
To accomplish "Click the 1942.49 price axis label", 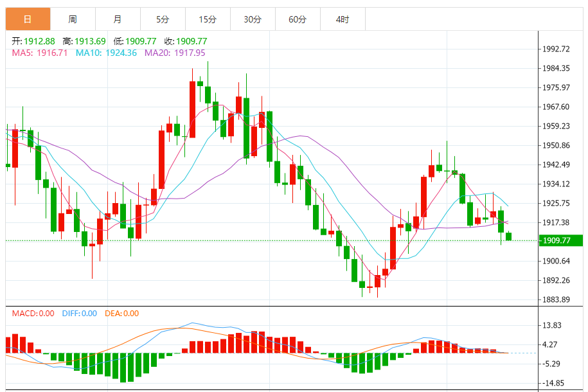I will coord(556,165).
